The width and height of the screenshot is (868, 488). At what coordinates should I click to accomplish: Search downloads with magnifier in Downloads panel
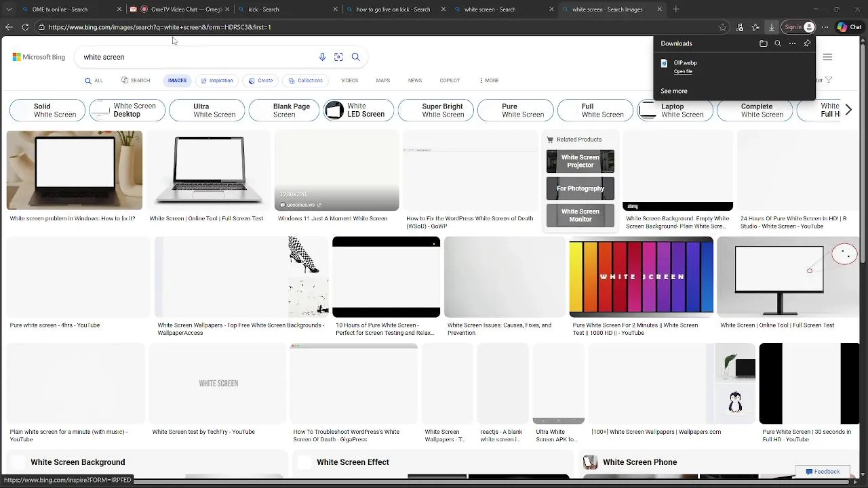point(778,43)
